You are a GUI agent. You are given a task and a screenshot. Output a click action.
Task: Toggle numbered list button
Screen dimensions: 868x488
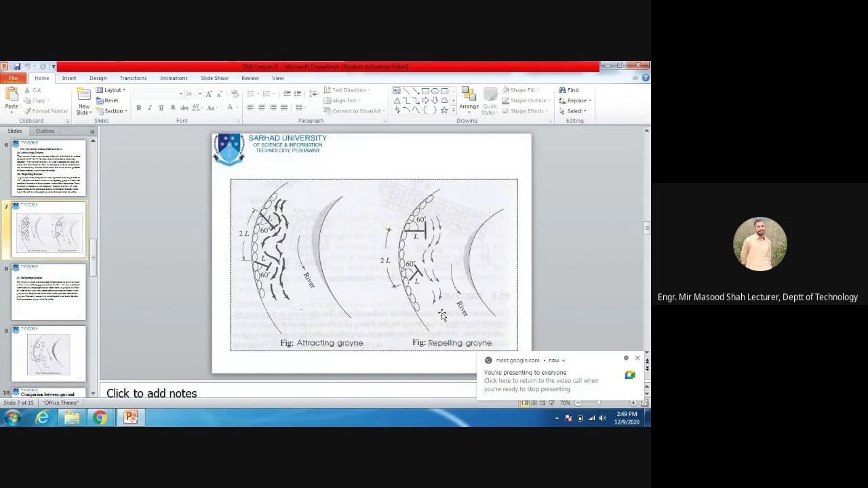click(x=268, y=94)
